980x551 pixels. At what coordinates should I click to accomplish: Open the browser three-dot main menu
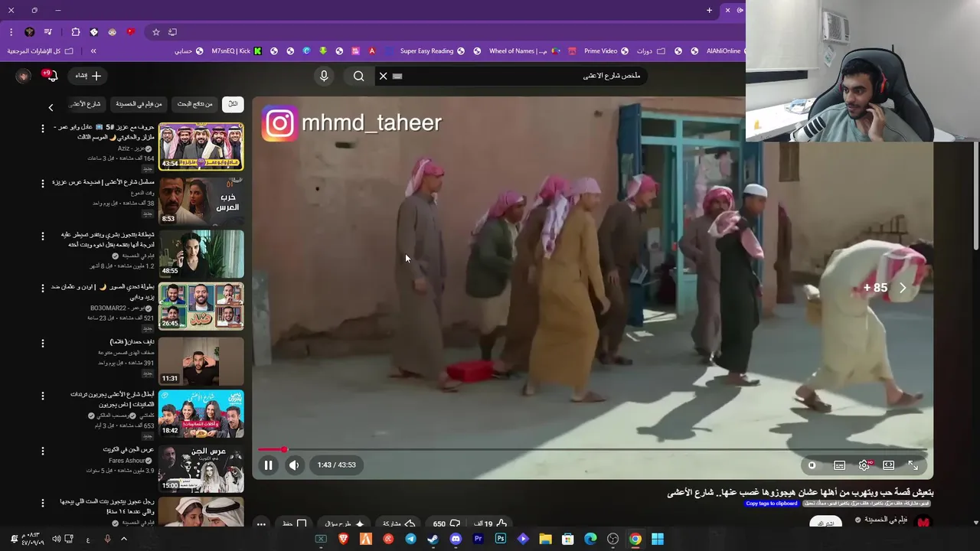click(11, 32)
